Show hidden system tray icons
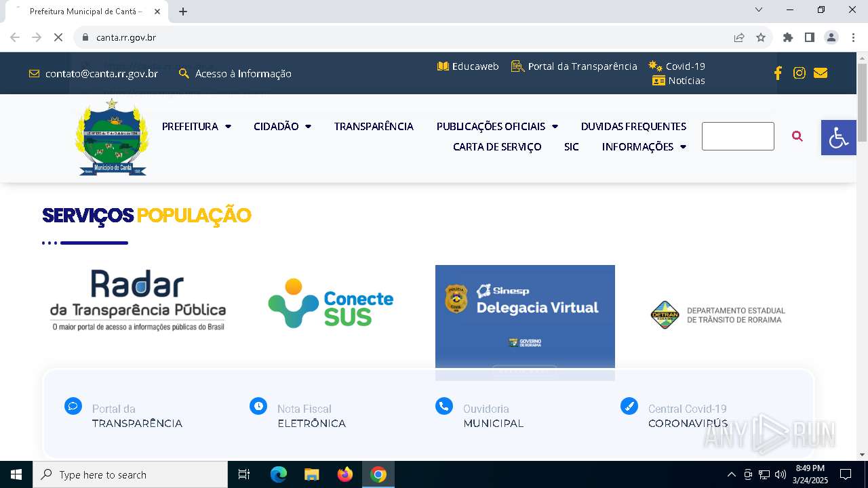 [x=731, y=474]
